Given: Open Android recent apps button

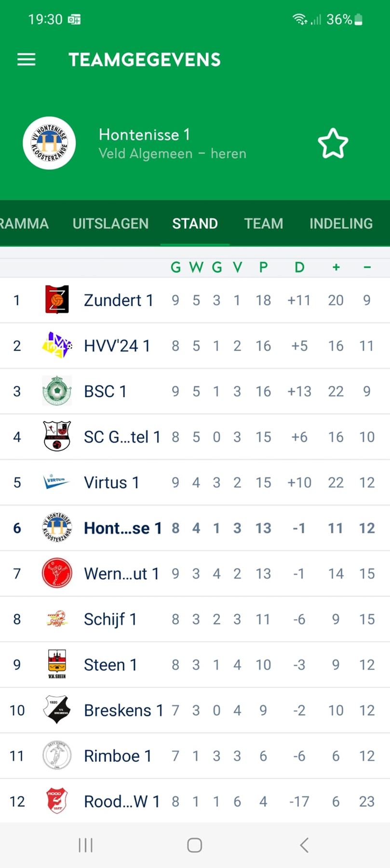Looking at the screenshot, I should click(x=85, y=845).
